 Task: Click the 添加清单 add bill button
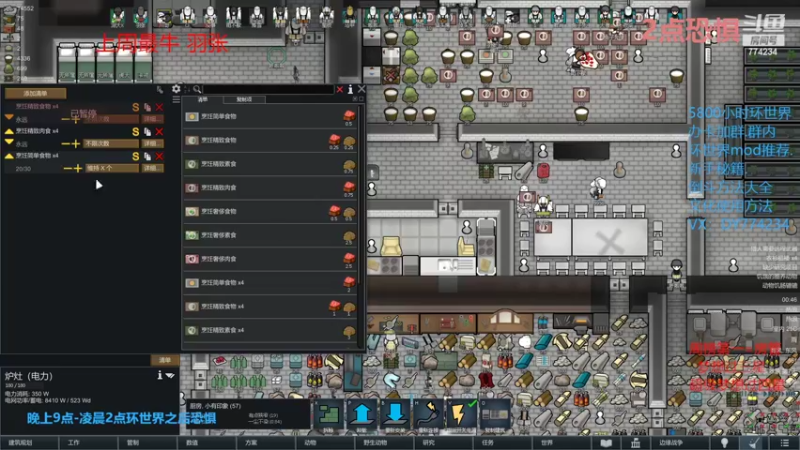pos(35,93)
